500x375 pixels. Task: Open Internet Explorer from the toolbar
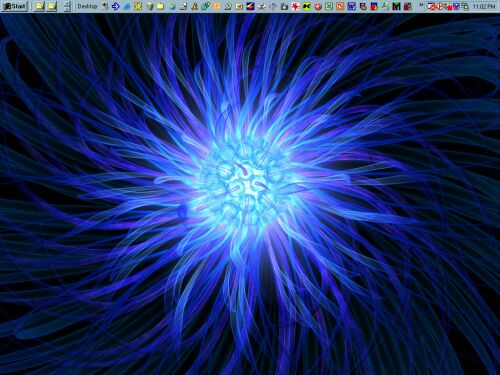pyautogui.click(x=127, y=6)
